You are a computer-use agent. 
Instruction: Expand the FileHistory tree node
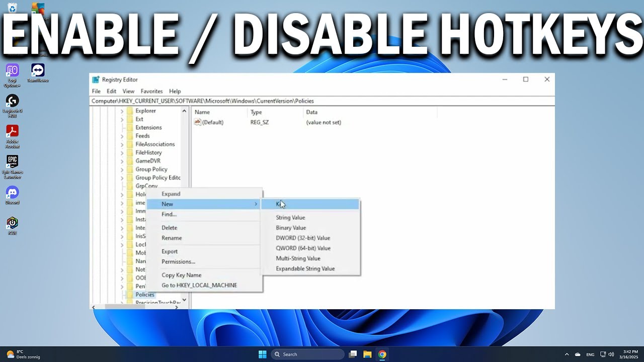coord(122,152)
